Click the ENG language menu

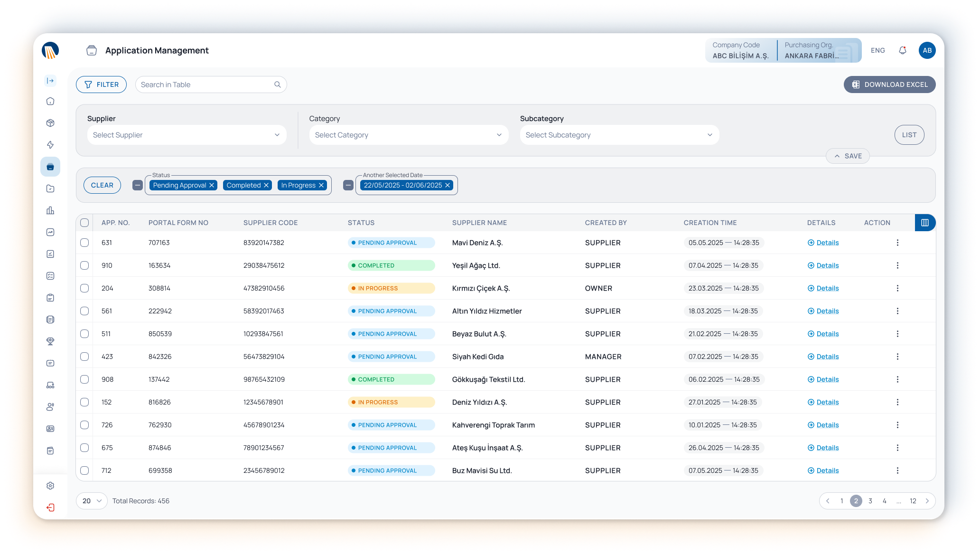[x=877, y=50]
